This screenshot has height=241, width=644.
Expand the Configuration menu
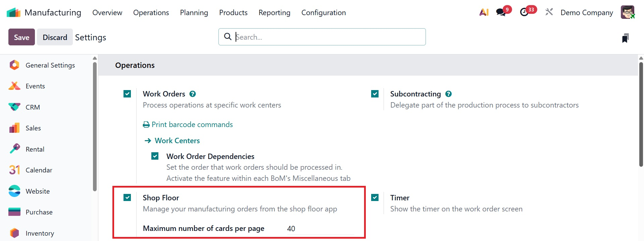coord(324,13)
